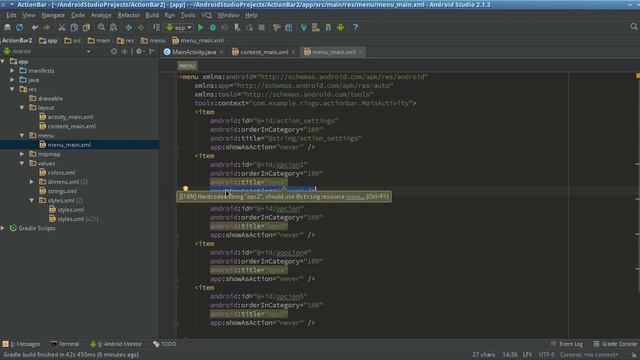Collapse the app module tree node
The width and height of the screenshot is (640, 360).
pos(3,62)
